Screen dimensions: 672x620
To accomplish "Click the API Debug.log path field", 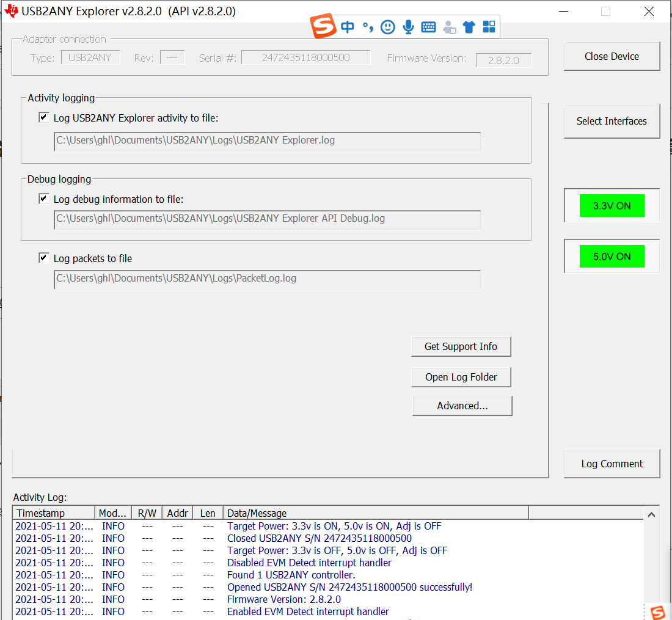I will coord(267,219).
